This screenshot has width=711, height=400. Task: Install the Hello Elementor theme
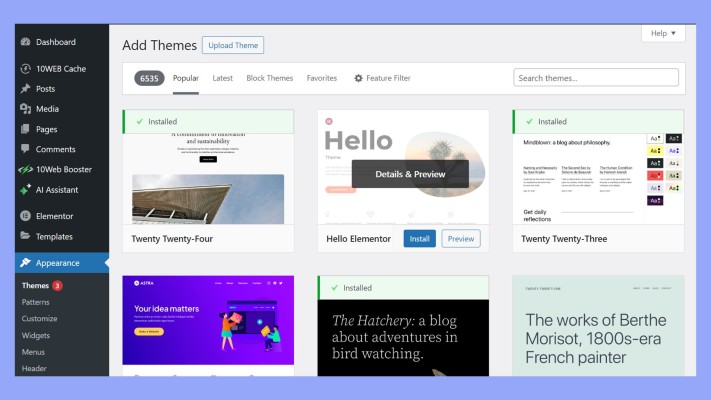[419, 239]
